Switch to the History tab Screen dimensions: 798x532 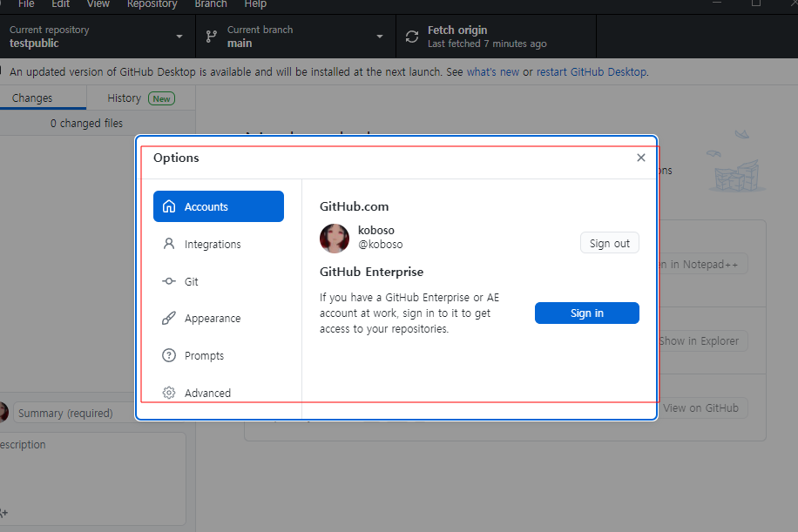point(141,98)
